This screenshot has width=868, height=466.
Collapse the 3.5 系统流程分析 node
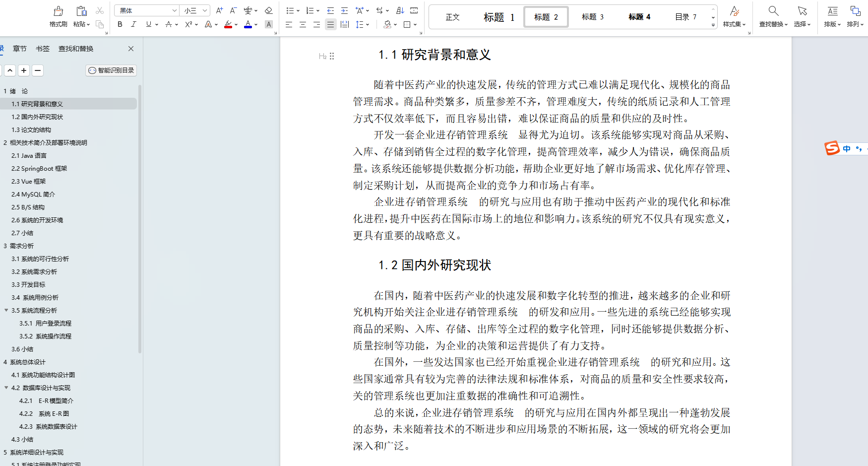click(x=6, y=310)
